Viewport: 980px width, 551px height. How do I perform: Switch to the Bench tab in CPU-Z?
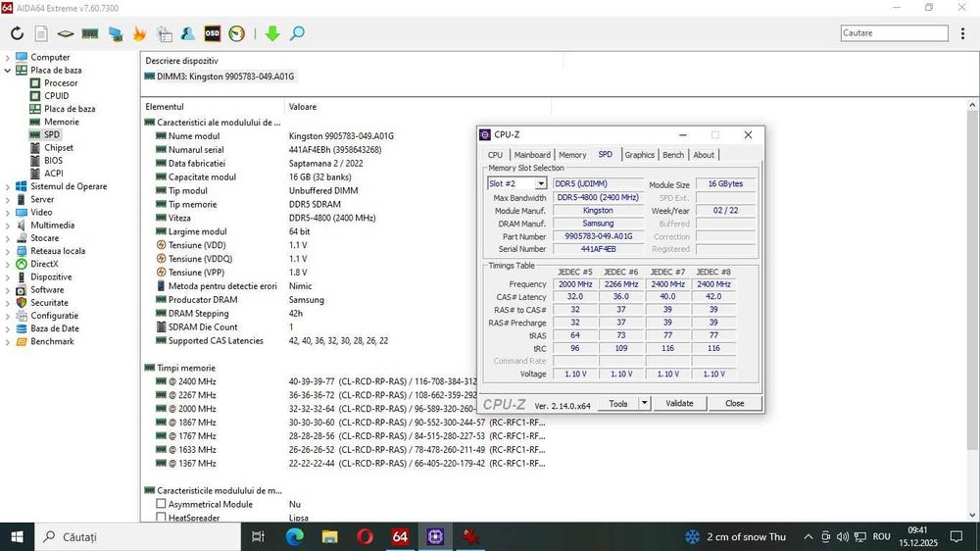673,155
